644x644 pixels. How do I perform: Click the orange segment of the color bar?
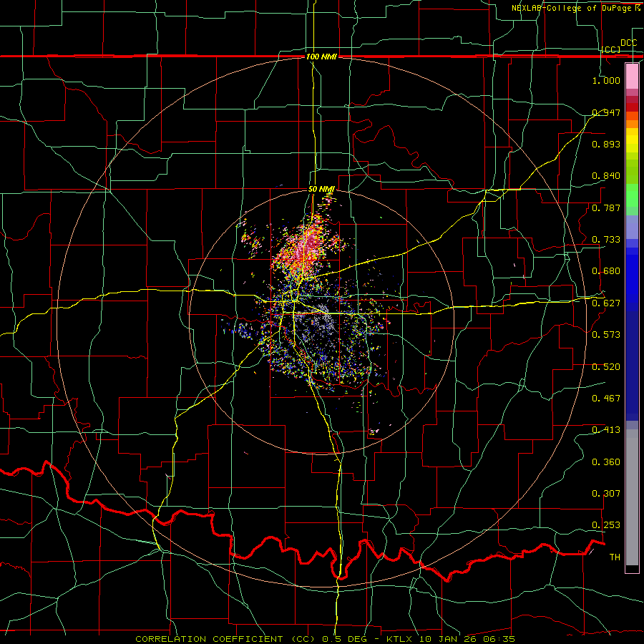(x=632, y=120)
